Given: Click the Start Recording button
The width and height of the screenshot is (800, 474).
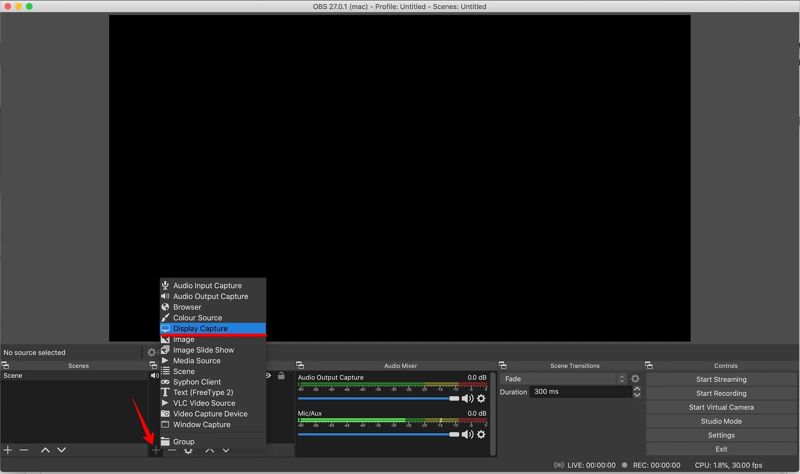Looking at the screenshot, I should (x=721, y=394).
